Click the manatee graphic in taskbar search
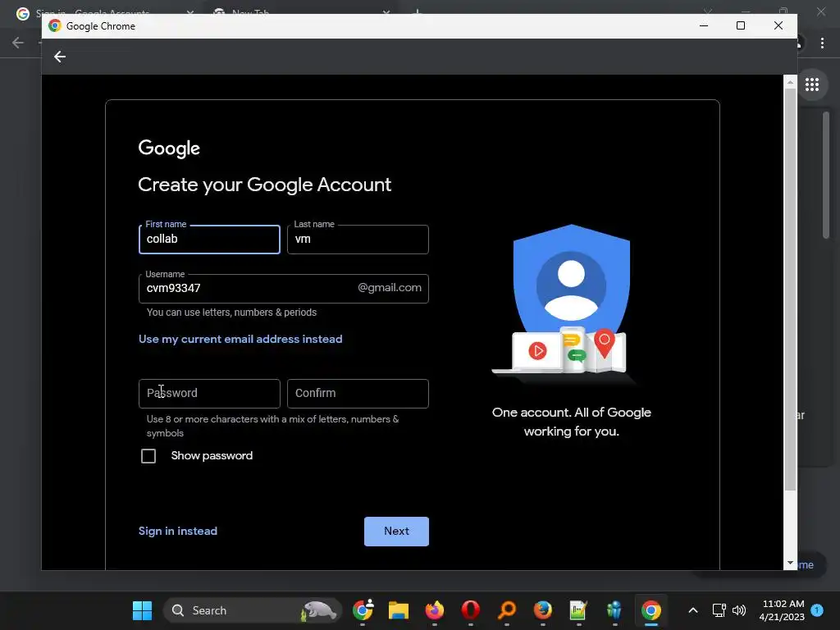Viewport: 840px width, 630px height. (x=319, y=610)
